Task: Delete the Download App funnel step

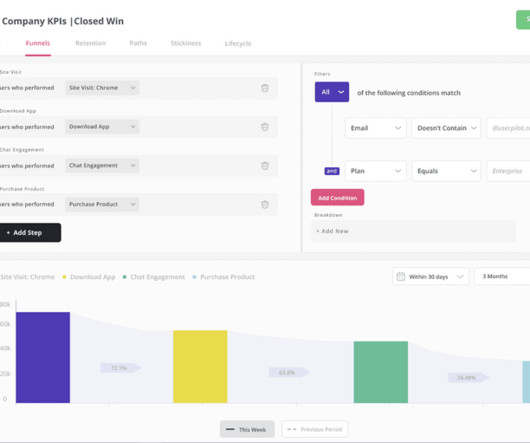Action: 265,127
